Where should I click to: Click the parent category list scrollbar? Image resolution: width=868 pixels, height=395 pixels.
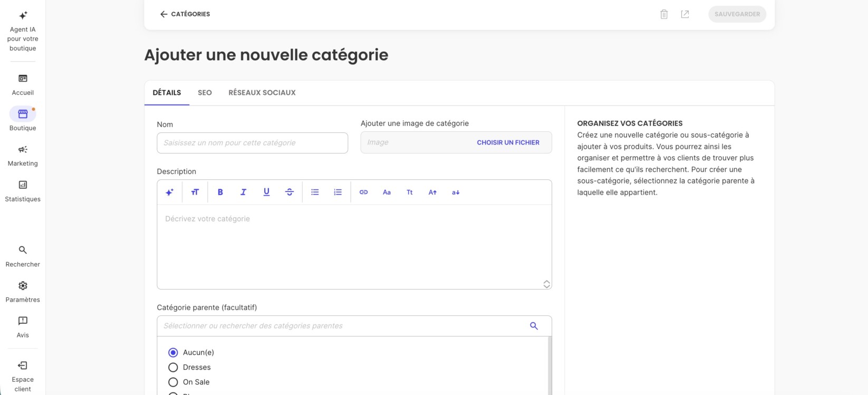549,365
